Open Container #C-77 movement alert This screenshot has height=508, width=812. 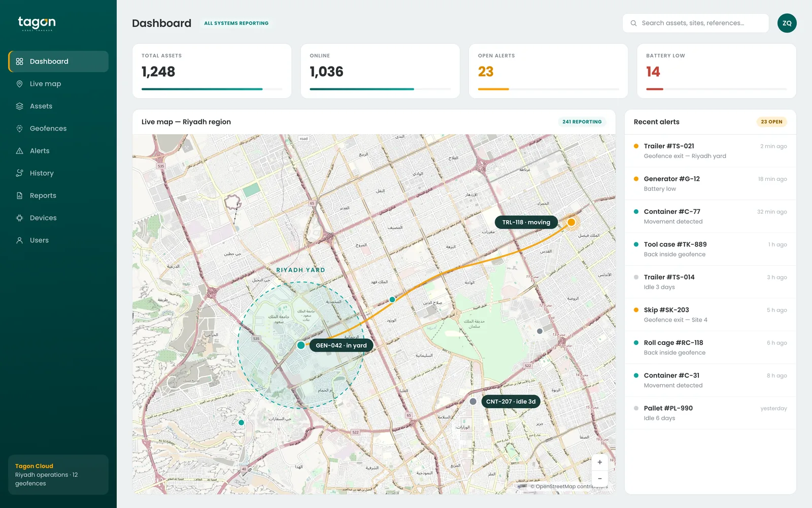pyautogui.click(x=710, y=216)
